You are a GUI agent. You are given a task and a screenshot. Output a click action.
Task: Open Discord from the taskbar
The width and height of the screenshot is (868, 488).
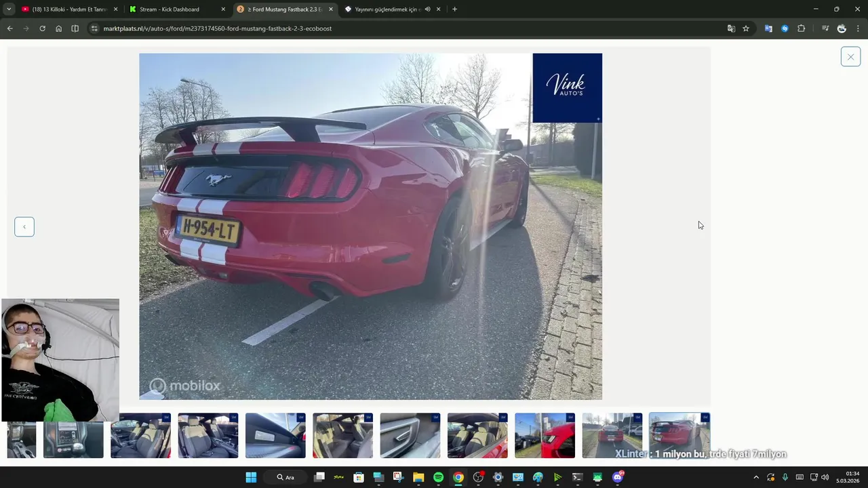(x=618, y=477)
